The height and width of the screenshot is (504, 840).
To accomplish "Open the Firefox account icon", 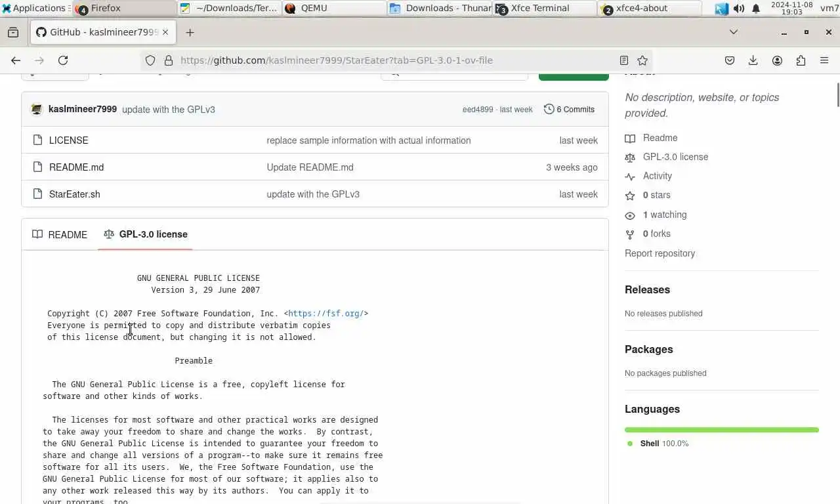I will (777, 60).
